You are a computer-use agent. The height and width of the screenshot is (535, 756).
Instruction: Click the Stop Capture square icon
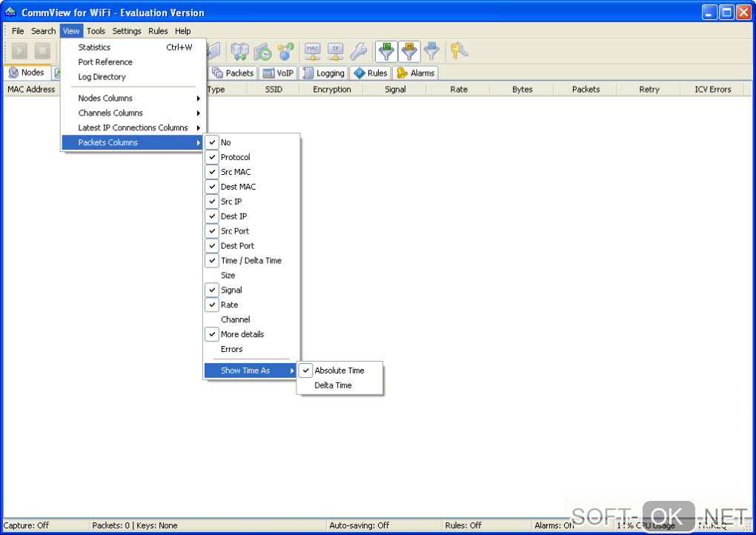coord(42,50)
